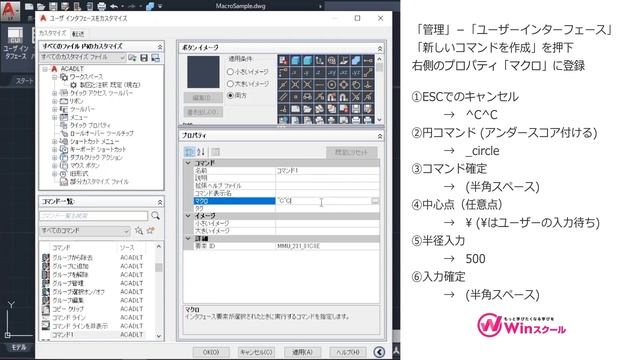The height and width of the screenshot is (360, 640).
Task: Pick the magnet icon in image grid
Action: click(344, 97)
